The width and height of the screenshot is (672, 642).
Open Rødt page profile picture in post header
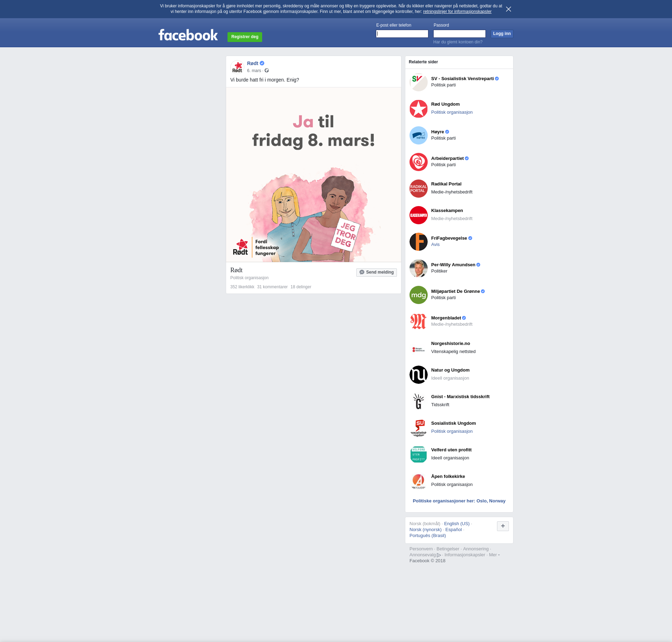pyautogui.click(x=237, y=67)
